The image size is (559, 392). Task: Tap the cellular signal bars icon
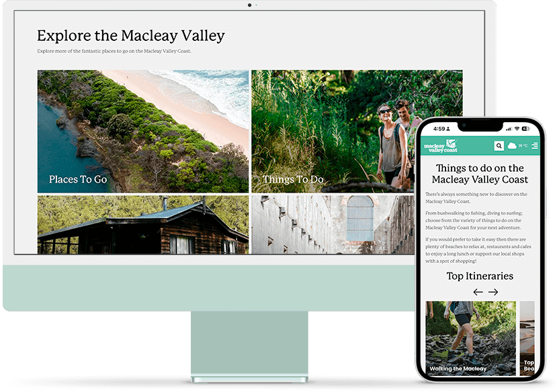(508, 129)
